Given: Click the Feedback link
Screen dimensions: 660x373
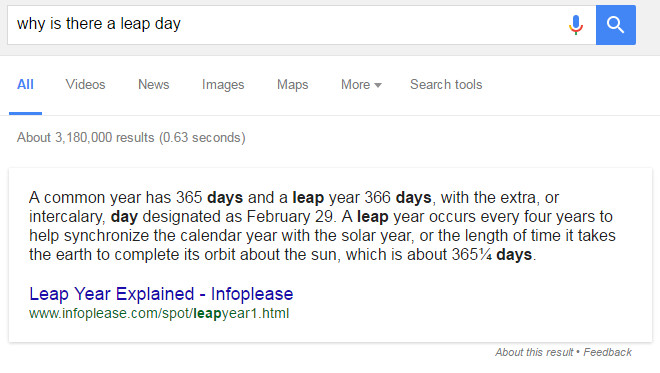Looking at the screenshot, I should (x=607, y=352).
